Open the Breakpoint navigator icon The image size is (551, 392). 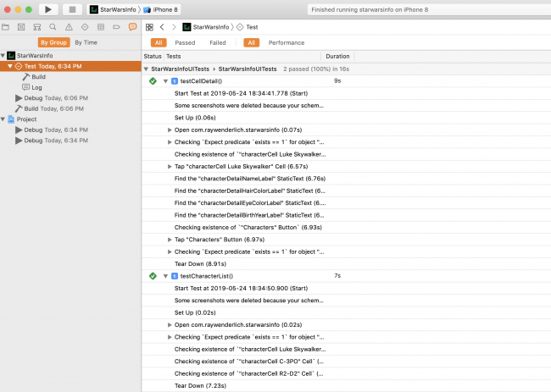tap(116, 27)
